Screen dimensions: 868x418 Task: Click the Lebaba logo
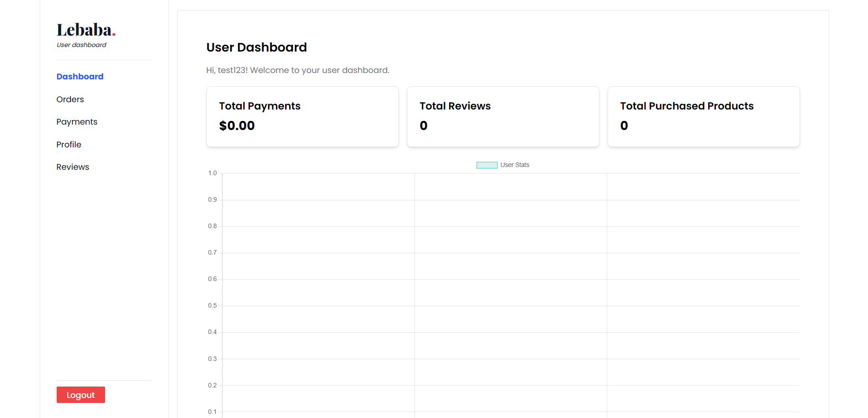(85, 30)
